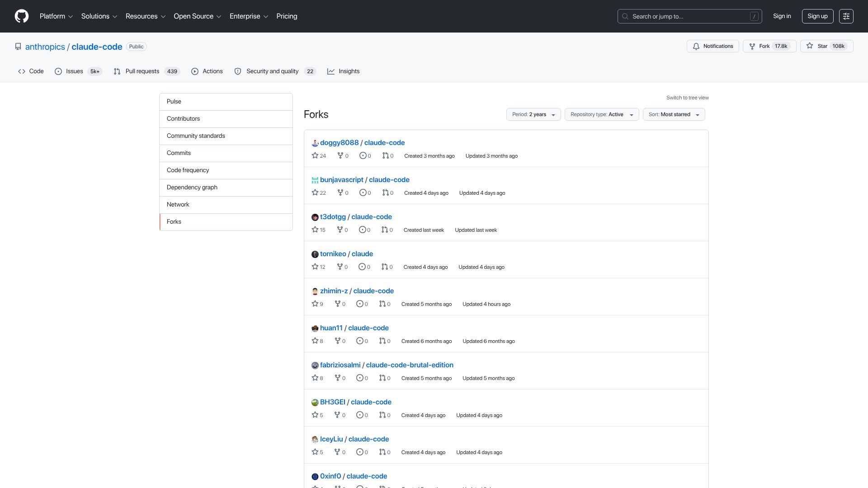Select Contributors in the Insights sidebar
The image size is (868, 488).
pos(226,119)
